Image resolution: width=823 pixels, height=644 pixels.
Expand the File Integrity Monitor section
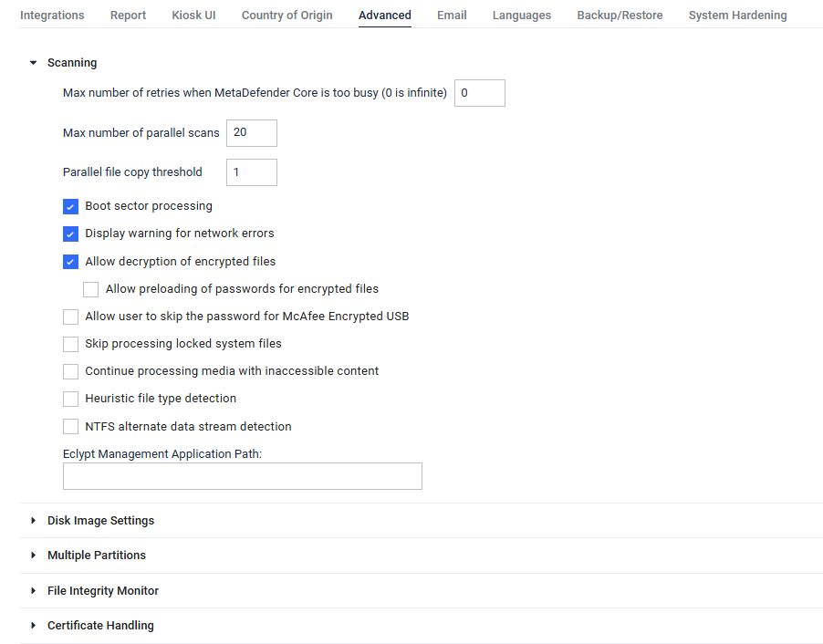[33, 591]
